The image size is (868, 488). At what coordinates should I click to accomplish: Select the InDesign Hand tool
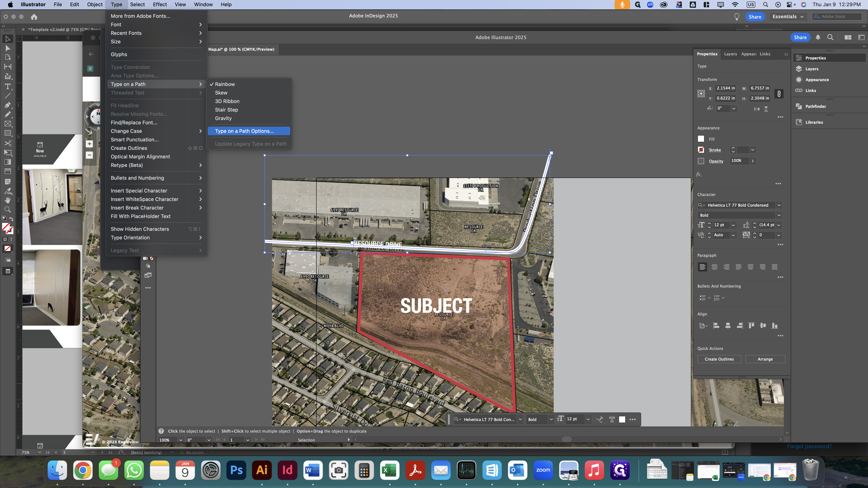pyautogui.click(x=8, y=200)
